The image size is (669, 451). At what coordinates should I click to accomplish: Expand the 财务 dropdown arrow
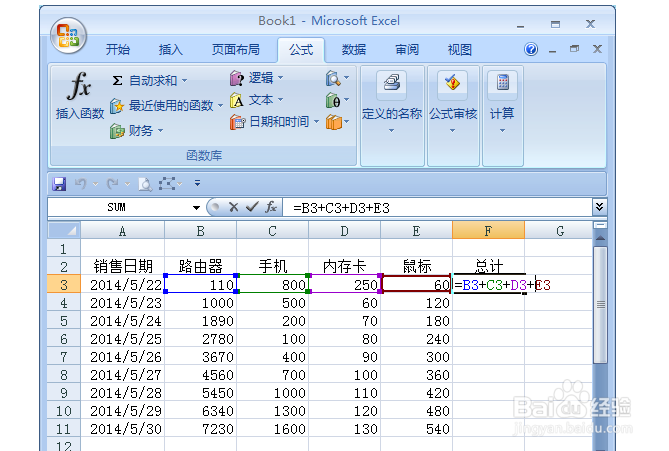(160, 131)
